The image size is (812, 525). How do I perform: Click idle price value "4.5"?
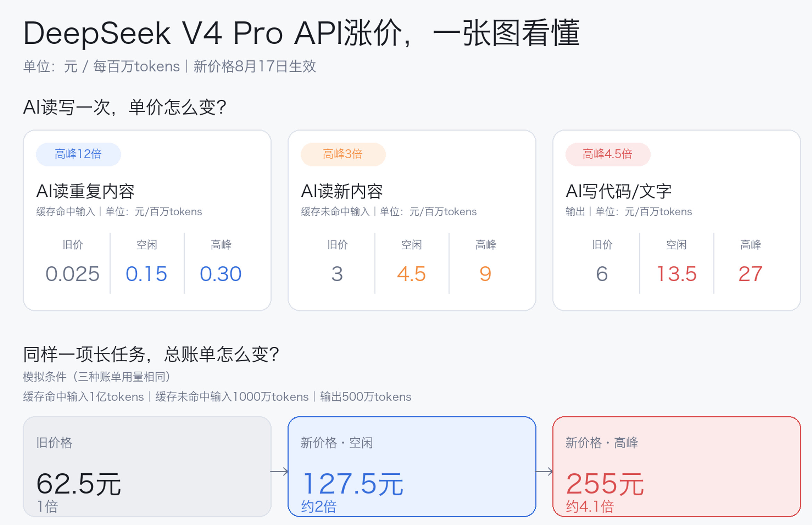click(412, 274)
